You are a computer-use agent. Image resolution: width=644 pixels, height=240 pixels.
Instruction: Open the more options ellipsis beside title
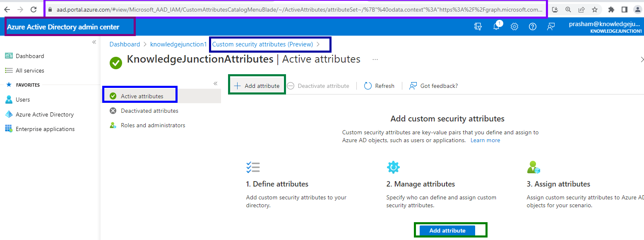point(375,59)
